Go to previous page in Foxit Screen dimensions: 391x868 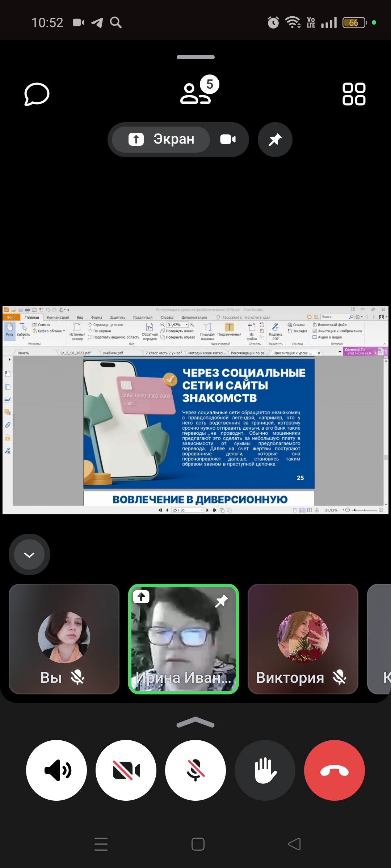coord(167,510)
